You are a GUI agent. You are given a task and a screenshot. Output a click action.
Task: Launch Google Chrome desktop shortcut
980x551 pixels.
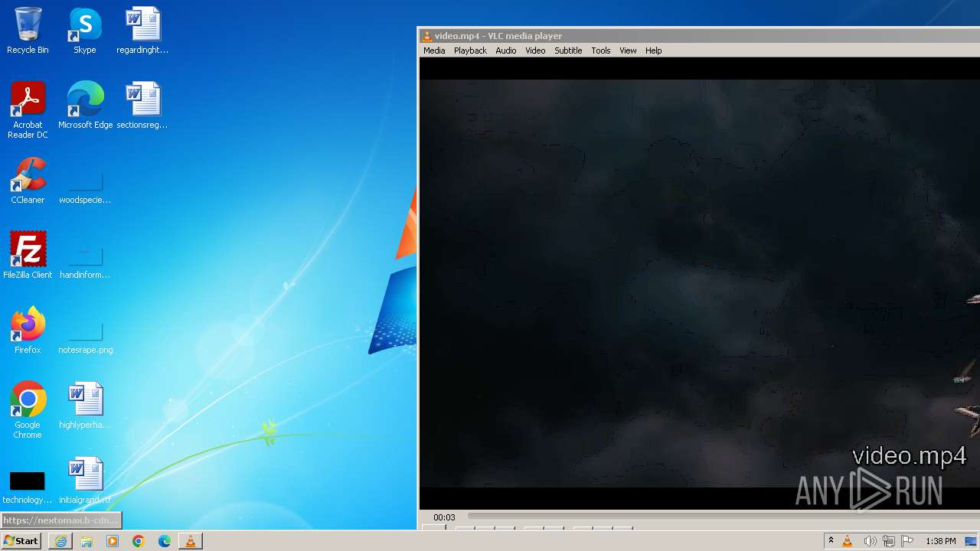click(x=28, y=410)
